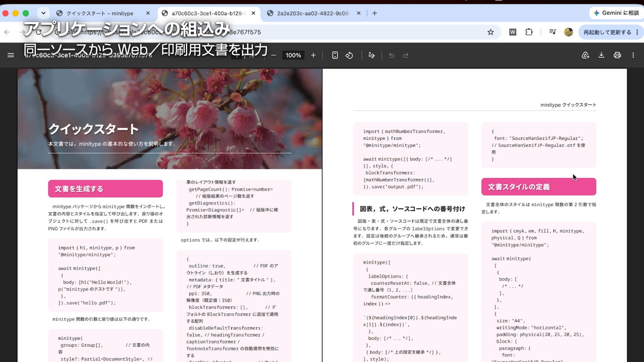Download the PDF file

coord(601,55)
